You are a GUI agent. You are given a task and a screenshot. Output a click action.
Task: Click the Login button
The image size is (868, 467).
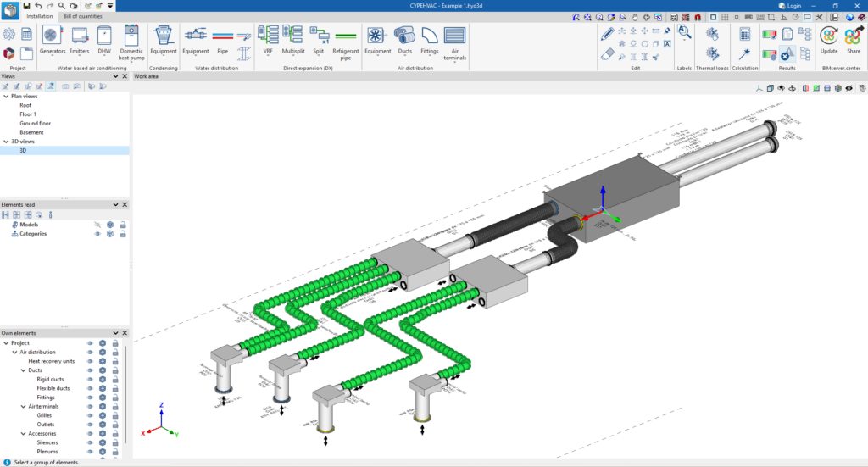coord(789,5)
